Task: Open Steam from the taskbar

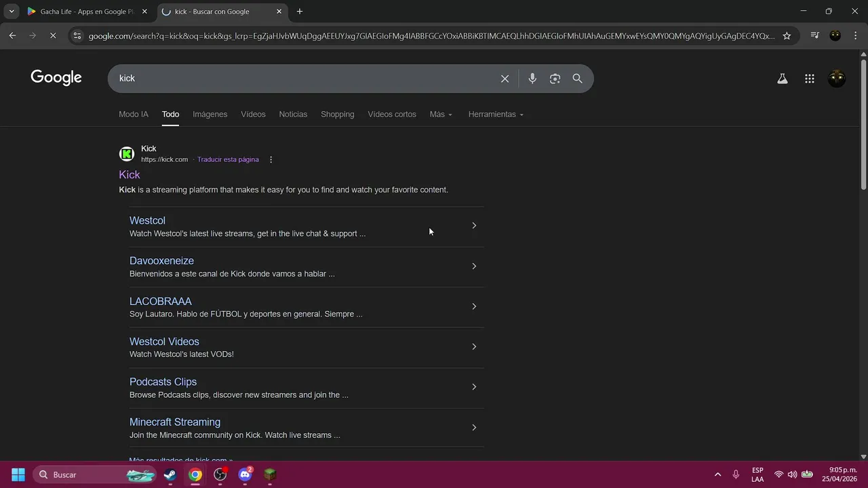Action: click(x=170, y=474)
